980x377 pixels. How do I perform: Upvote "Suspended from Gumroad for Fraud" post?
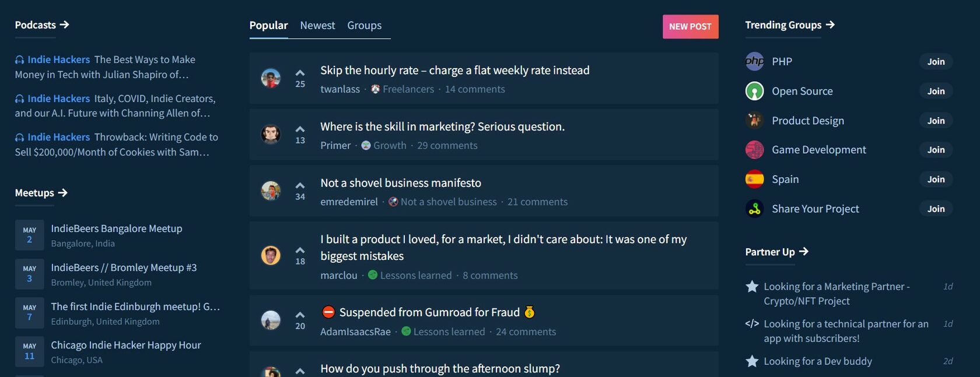(x=300, y=315)
